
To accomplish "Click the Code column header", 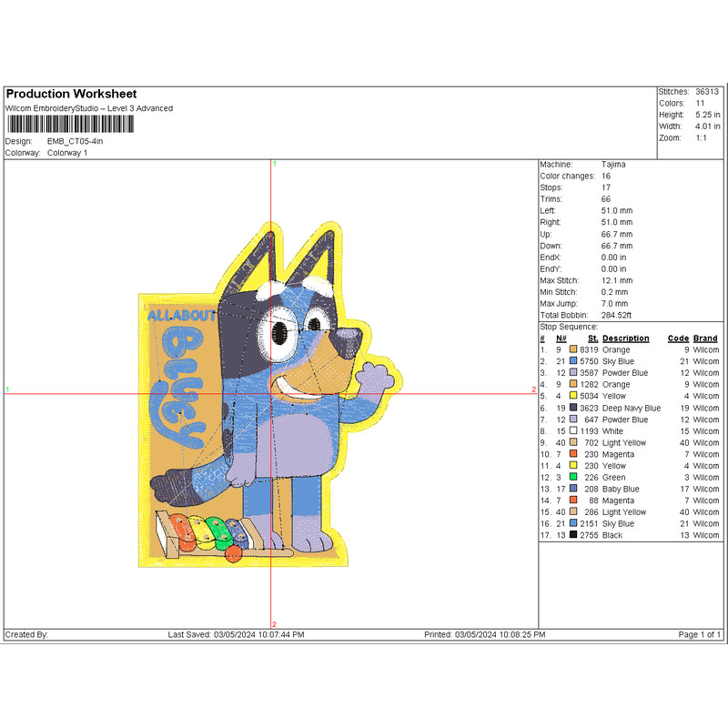I will tap(678, 339).
